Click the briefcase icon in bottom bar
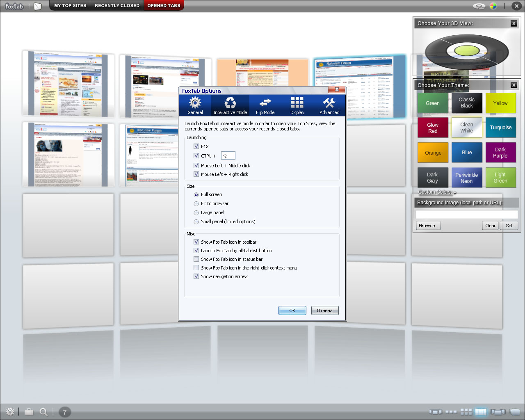This screenshot has height=420, width=525. pyautogui.click(x=29, y=412)
